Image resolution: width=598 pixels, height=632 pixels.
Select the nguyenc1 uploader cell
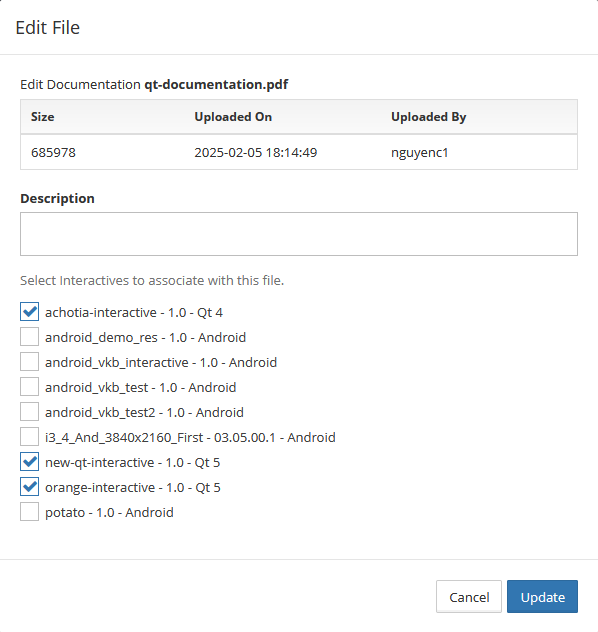coord(420,152)
